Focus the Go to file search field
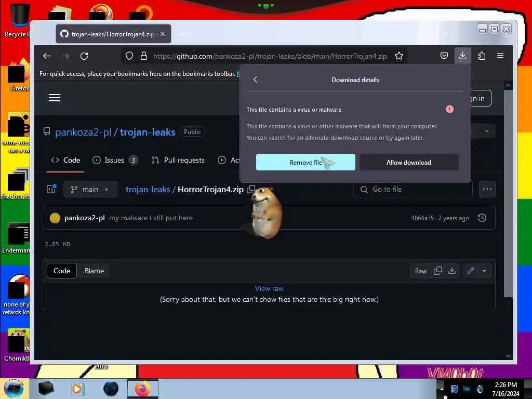The height and width of the screenshot is (399, 532). [x=413, y=189]
